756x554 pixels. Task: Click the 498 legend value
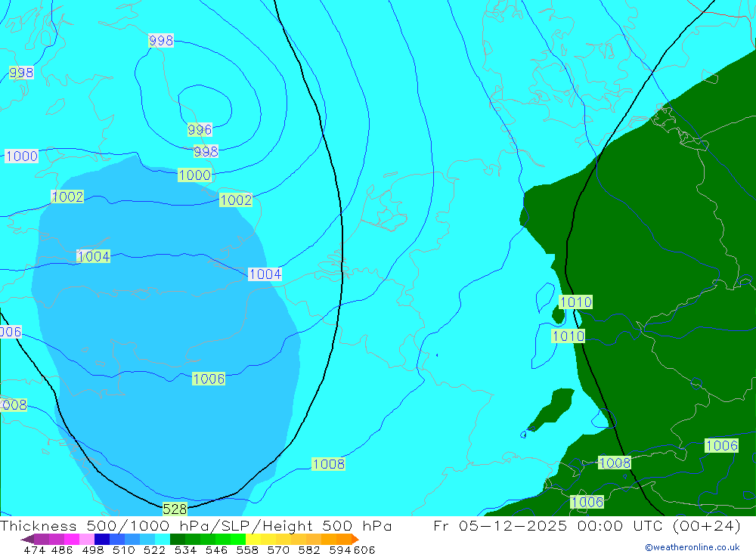coord(92,549)
